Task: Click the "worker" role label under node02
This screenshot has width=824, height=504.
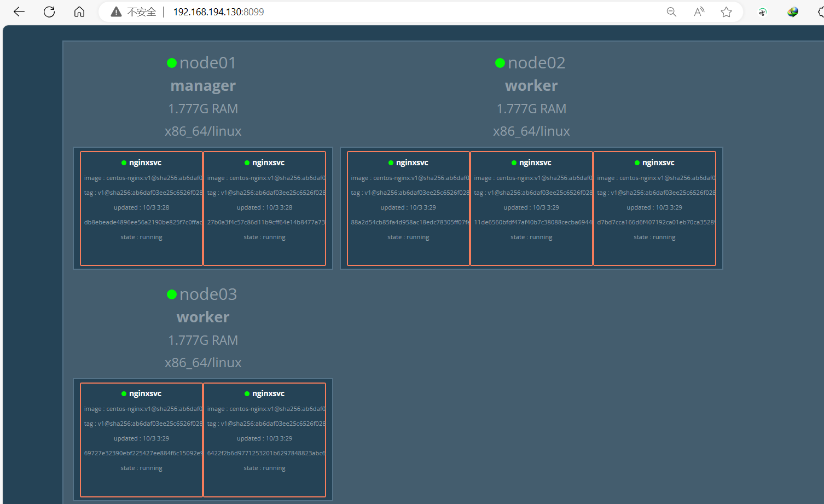Action: point(531,86)
